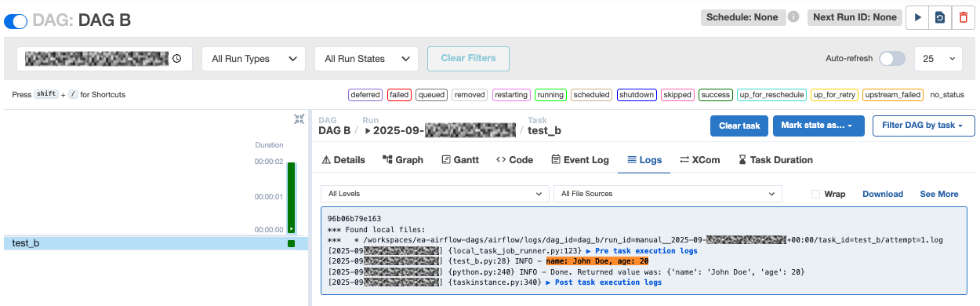
Task: Click the restarting status legend badge
Action: click(x=511, y=95)
